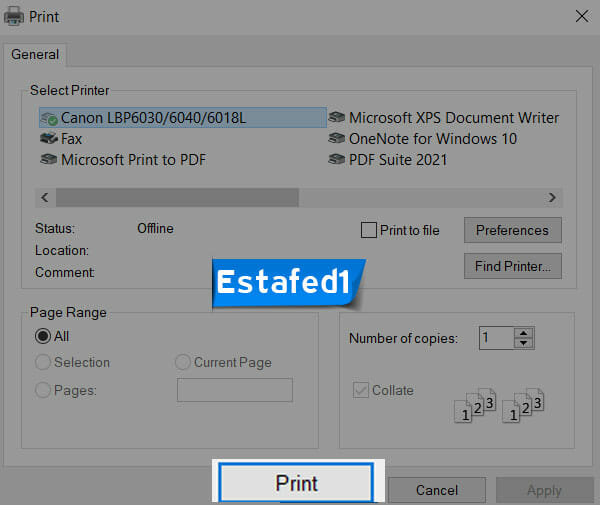Viewport: 600px width, 505px height.
Task: Click the "Number of copies:" label
Action: [403, 338]
